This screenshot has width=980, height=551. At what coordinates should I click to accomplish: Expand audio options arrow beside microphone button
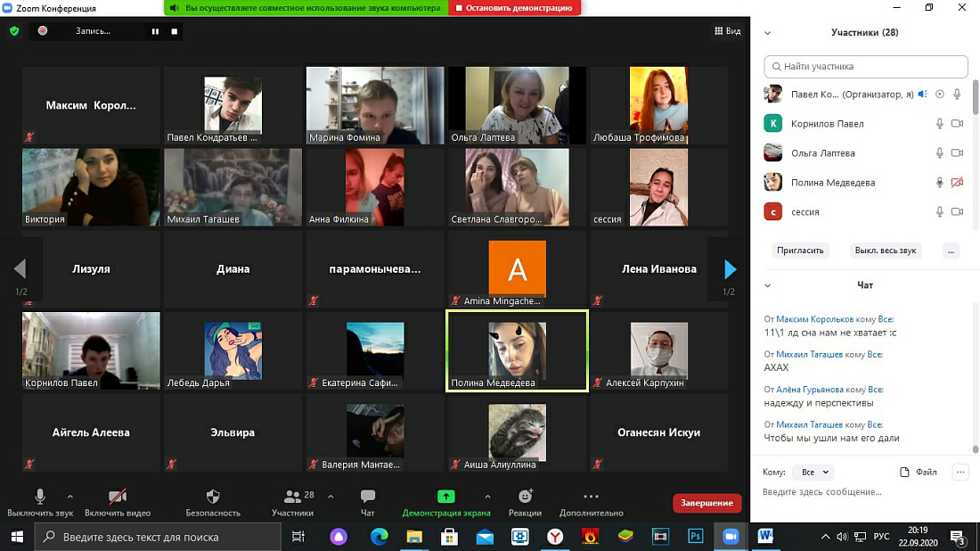(70, 497)
